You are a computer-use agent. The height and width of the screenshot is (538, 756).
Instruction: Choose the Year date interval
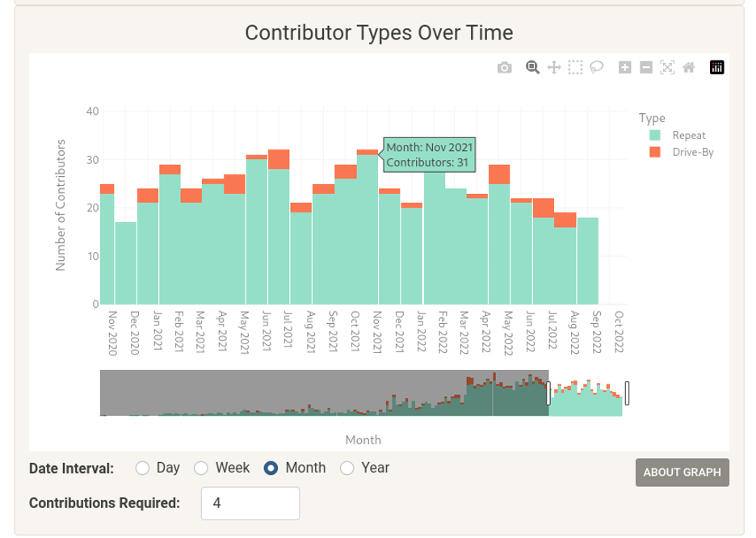pyautogui.click(x=347, y=467)
